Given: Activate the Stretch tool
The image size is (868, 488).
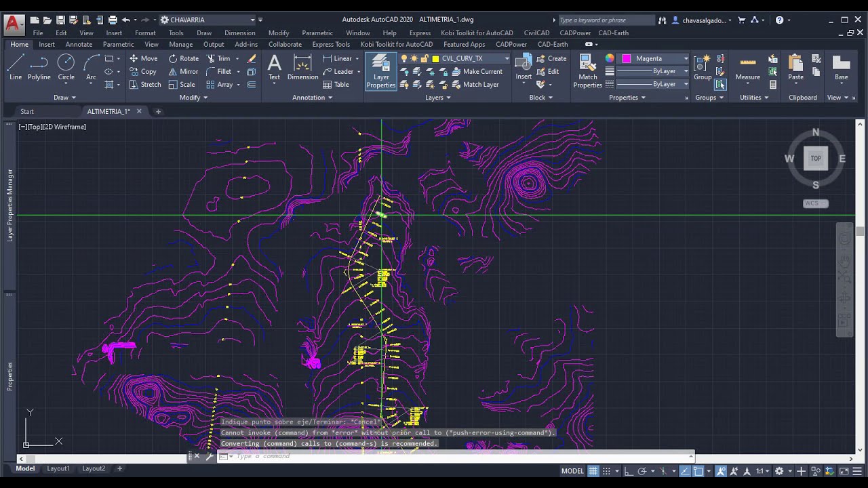Looking at the screenshot, I should (145, 85).
